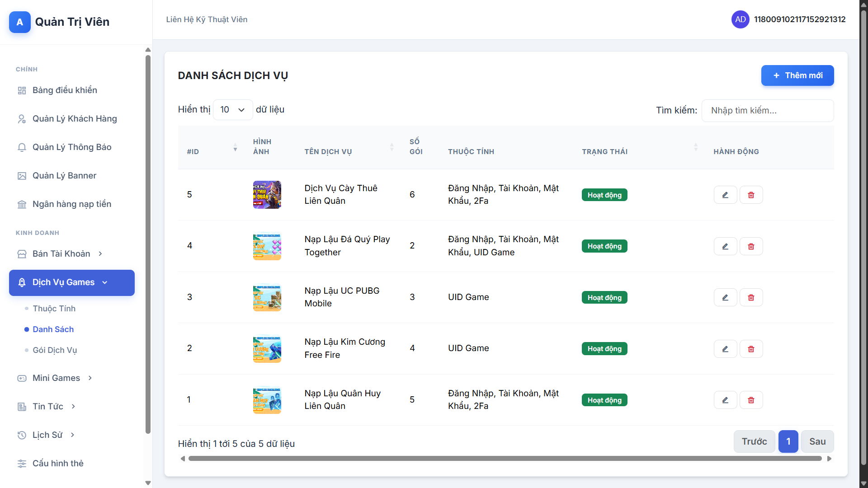Click edit pencil for Nạp Lậu Kim Cương Free Fire
868x488 pixels.
(x=725, y=349)
